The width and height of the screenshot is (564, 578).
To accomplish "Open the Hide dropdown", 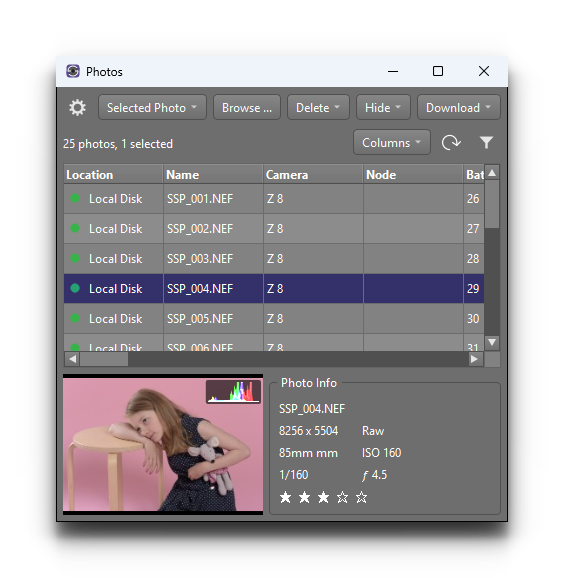I will pos(383,108).
